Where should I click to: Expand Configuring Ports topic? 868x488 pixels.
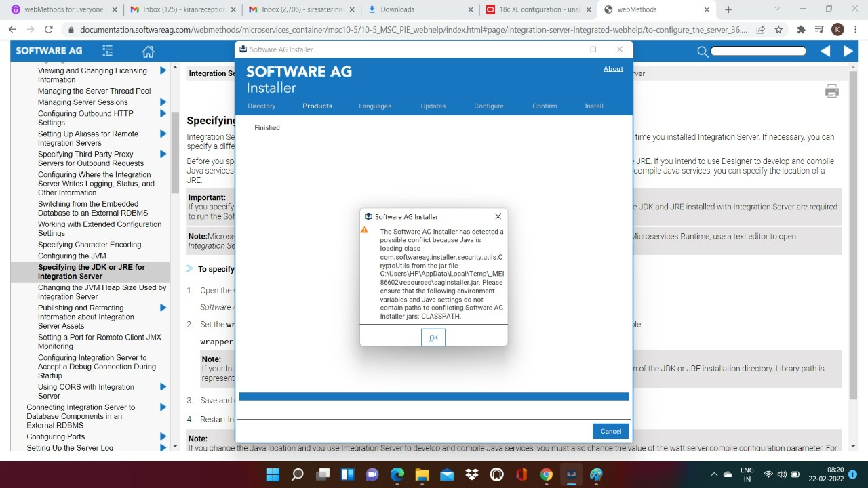pyautogui.click(x=163, y=436)
